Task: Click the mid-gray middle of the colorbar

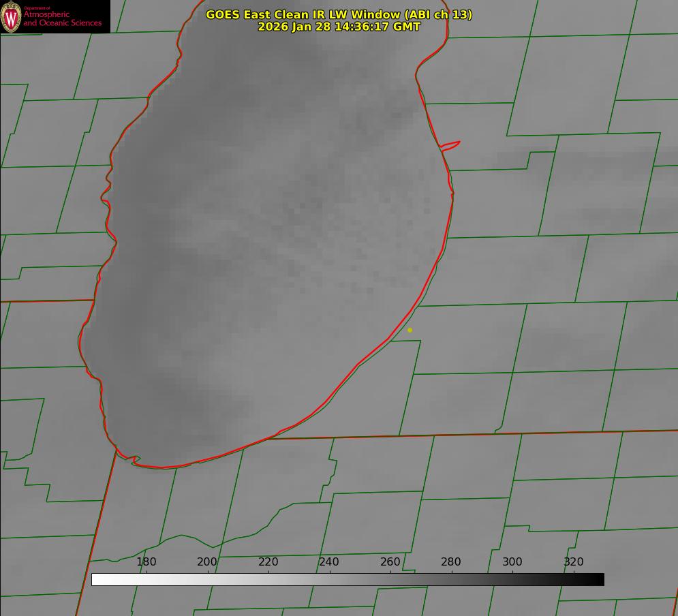Action: click(x=348, y=580)
